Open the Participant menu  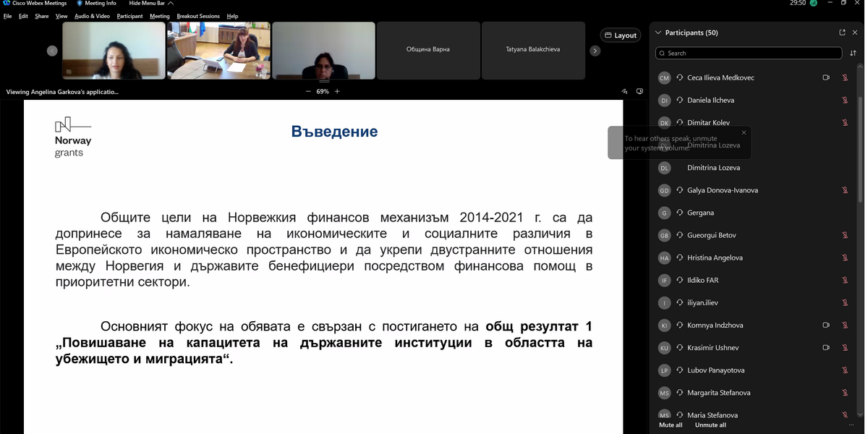pos(130,16)
